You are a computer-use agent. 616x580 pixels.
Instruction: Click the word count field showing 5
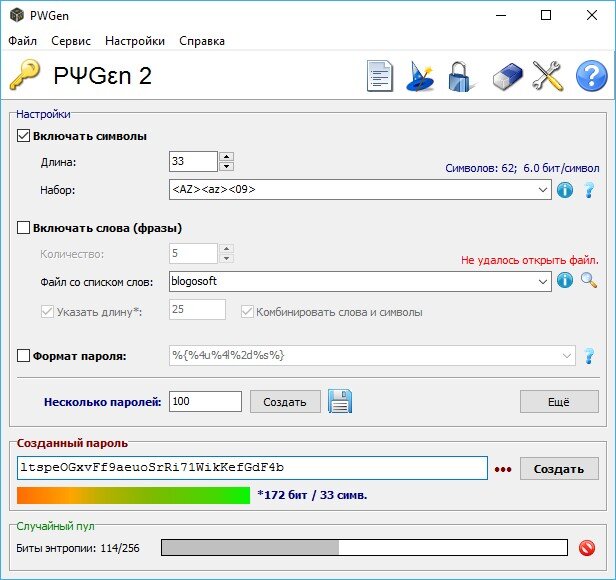(193, 253)
